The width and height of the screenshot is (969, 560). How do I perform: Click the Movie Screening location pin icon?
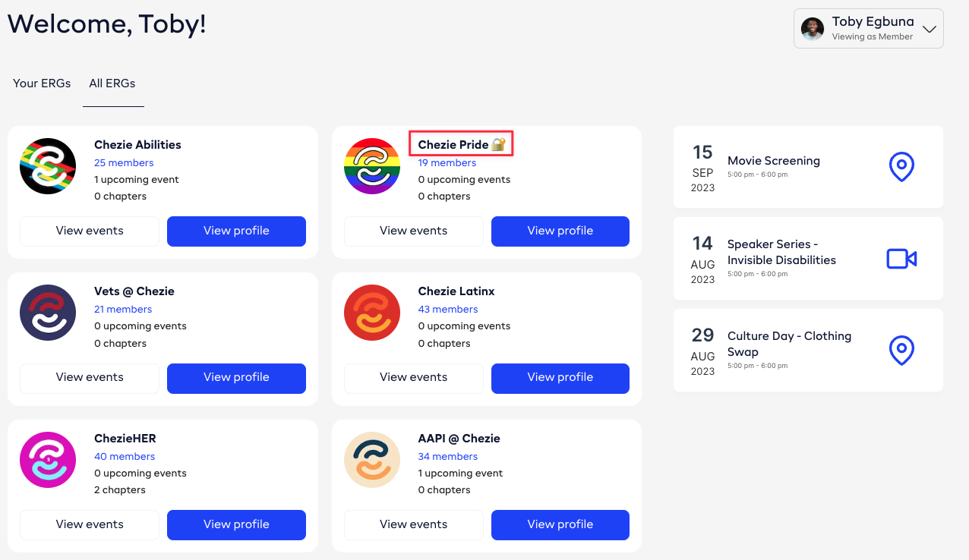pos(901,167)
